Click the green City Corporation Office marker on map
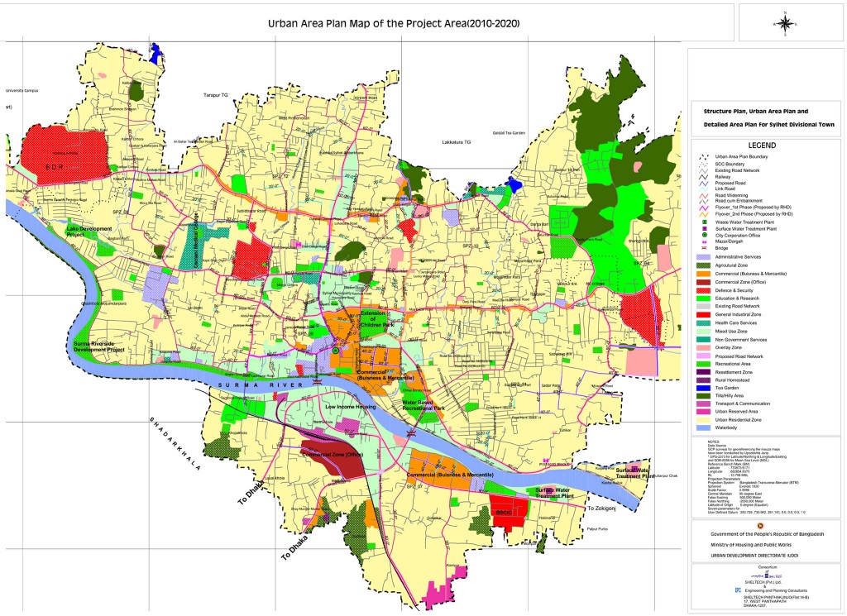This screenshot has width=847, height=616. (336, 351)
